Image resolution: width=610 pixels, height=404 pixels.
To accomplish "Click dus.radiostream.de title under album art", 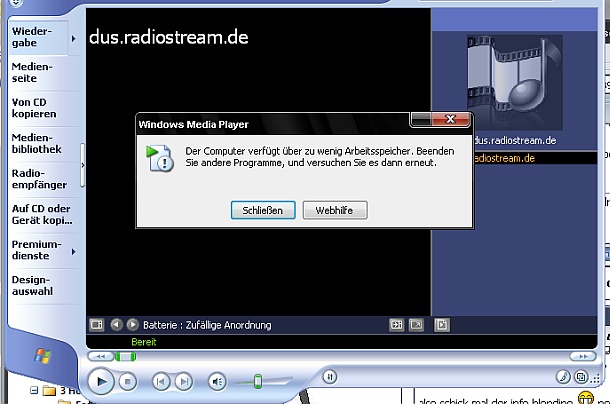I will [x=515, y=141].
